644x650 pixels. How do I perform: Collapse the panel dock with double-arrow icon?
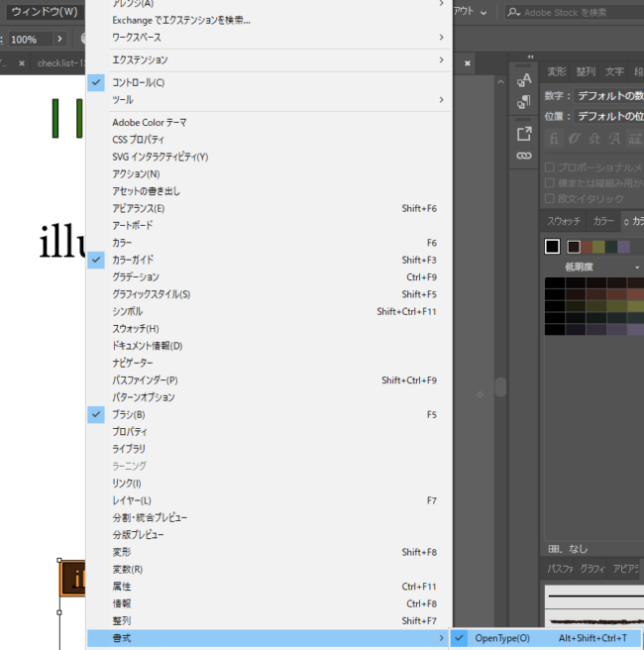(x=530, y=56)
